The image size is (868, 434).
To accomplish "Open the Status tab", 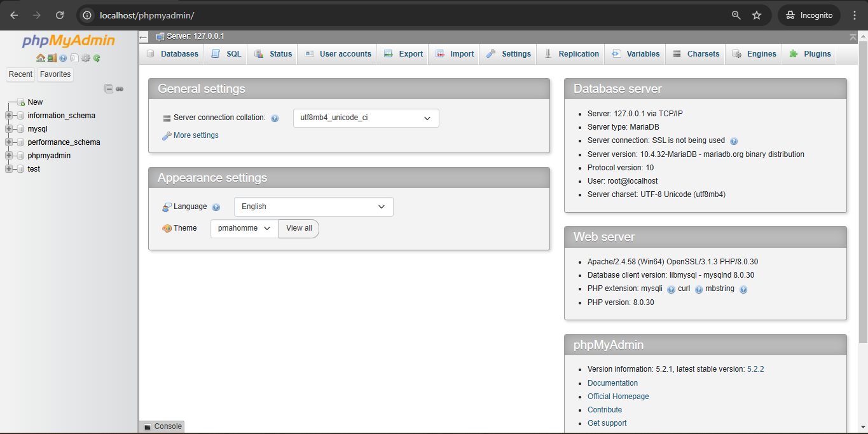I will [x=273, y=54].
